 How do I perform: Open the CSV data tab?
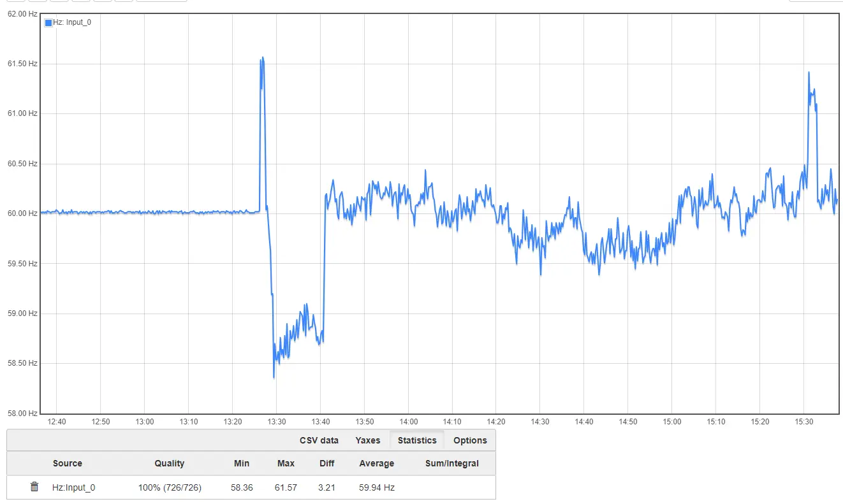tap(319, 440)
